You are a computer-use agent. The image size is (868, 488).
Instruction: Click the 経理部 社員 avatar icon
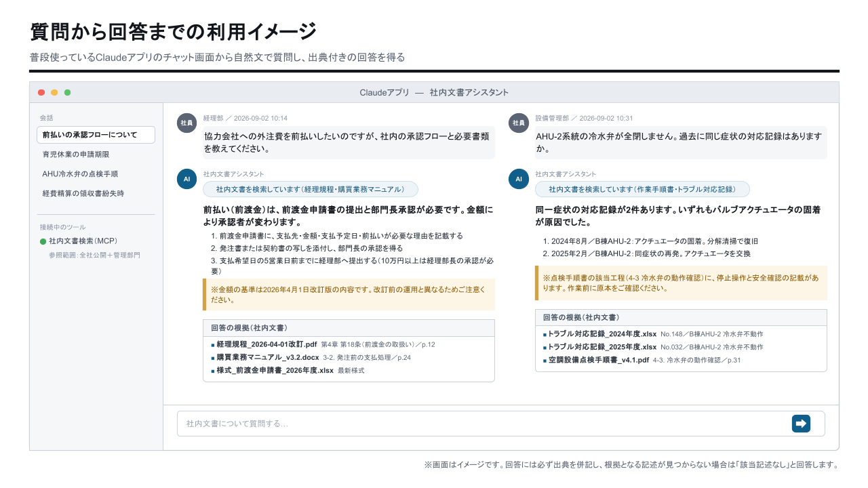(186, 123)
